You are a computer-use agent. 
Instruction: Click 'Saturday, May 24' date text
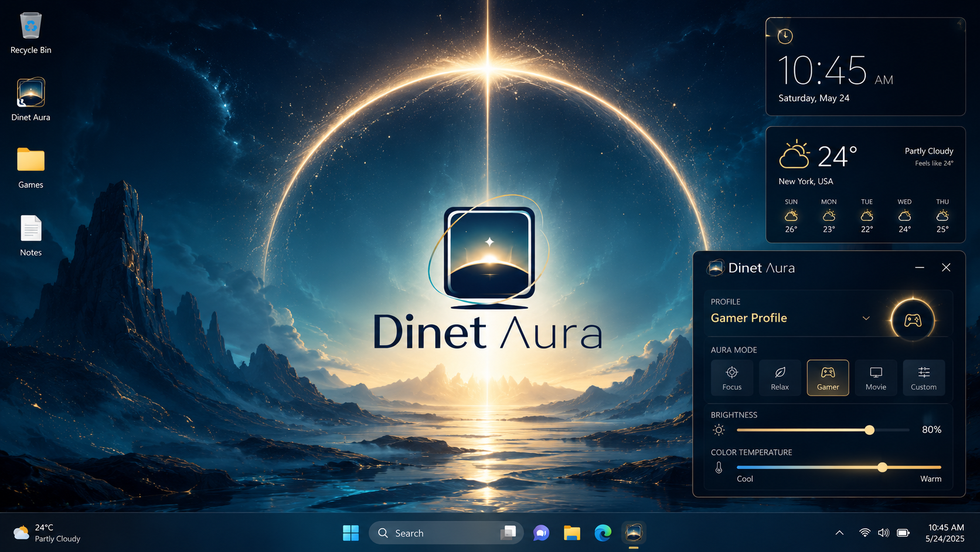pos(814,98)
